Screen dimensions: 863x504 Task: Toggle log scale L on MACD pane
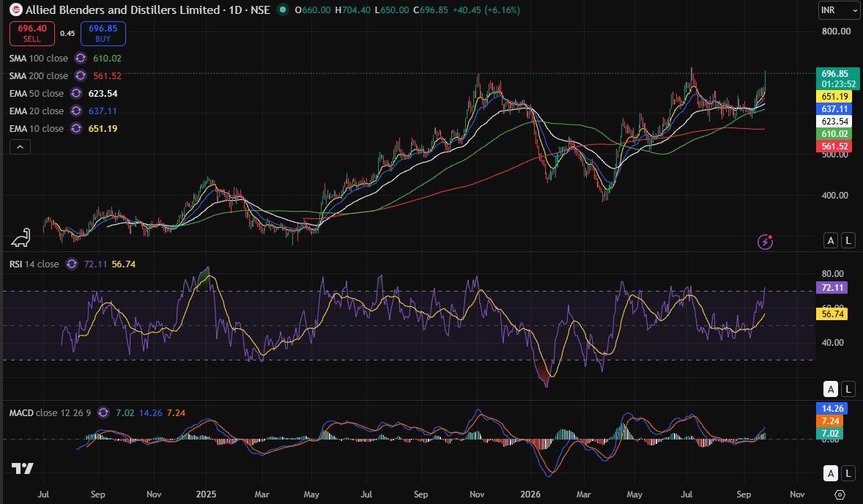tap(848, 472)
